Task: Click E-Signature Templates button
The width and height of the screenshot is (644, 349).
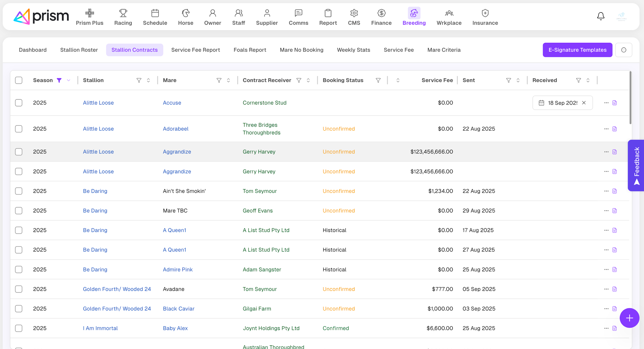Action: point(577,50)
